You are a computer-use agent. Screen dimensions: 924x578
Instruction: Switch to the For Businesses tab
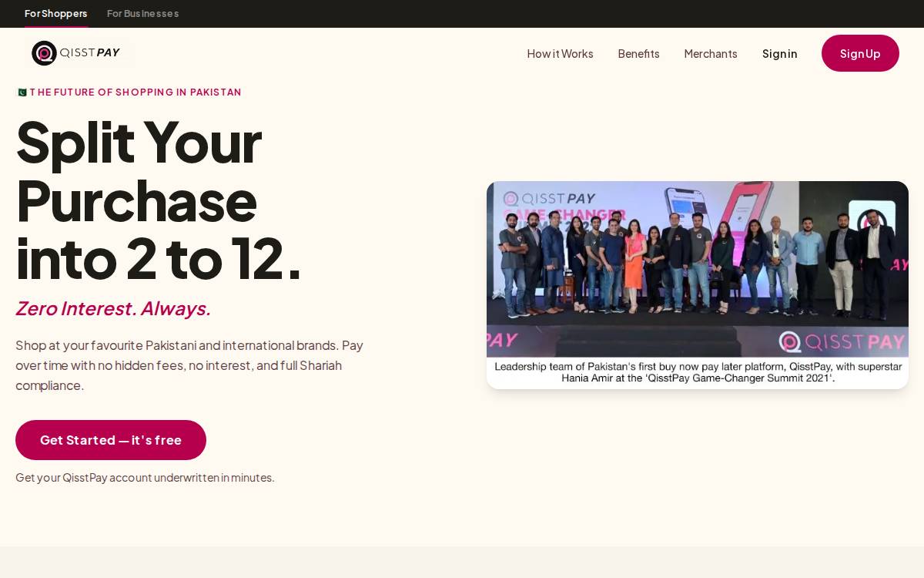[142, 13]
